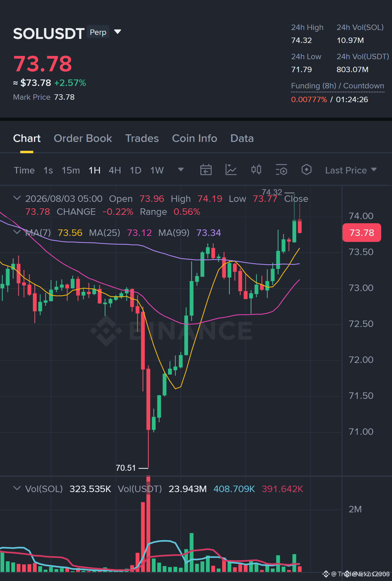
Task: Switch to the Trades tab
Action: pyautogui.click(x=142, y=138)
